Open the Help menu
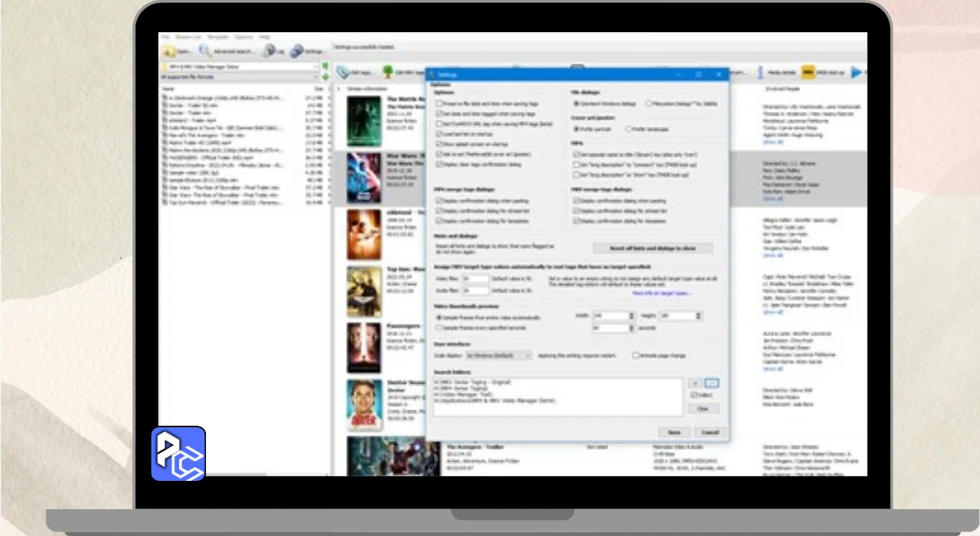Viewport: 980px width, 536px height. 264,37
